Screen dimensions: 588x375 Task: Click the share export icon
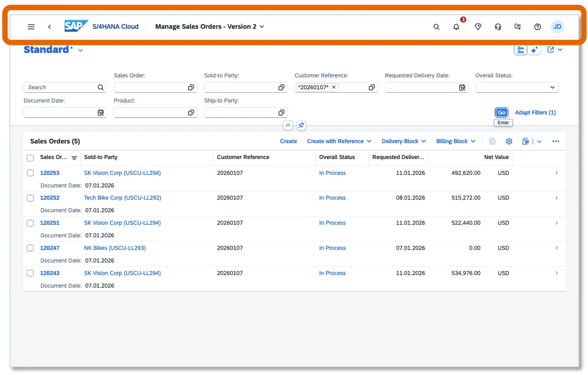click(550, 49)
